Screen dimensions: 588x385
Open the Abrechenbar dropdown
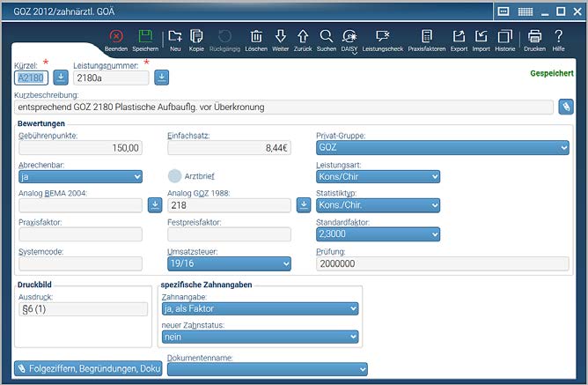[x=80, y=176]
